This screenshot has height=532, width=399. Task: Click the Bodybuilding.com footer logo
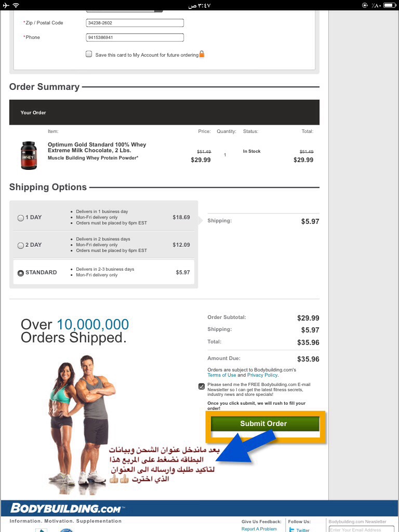pyautogui.click(x=67, y=508)
